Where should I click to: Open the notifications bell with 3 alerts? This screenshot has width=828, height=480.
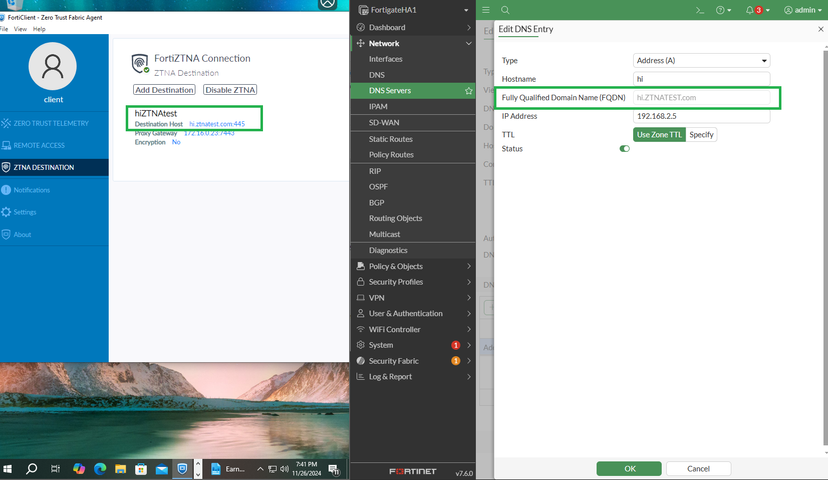(x=757, y=10)
